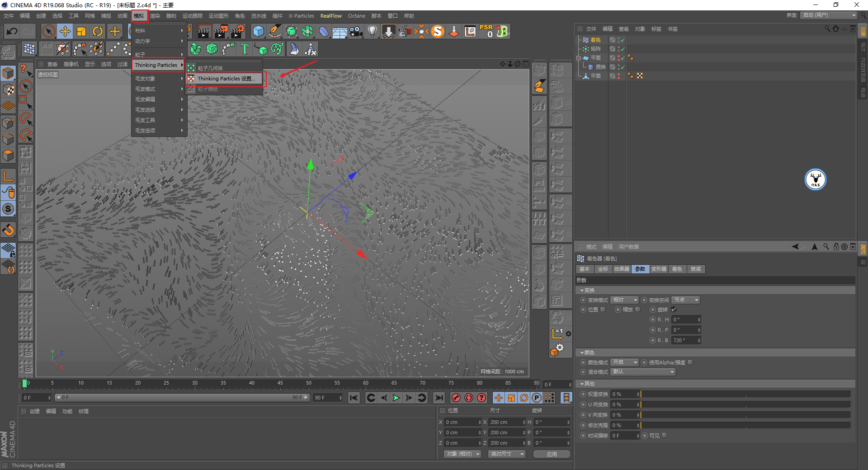Open the RealFlow menu
Screen dimensions: 868x470
[331, 16]
